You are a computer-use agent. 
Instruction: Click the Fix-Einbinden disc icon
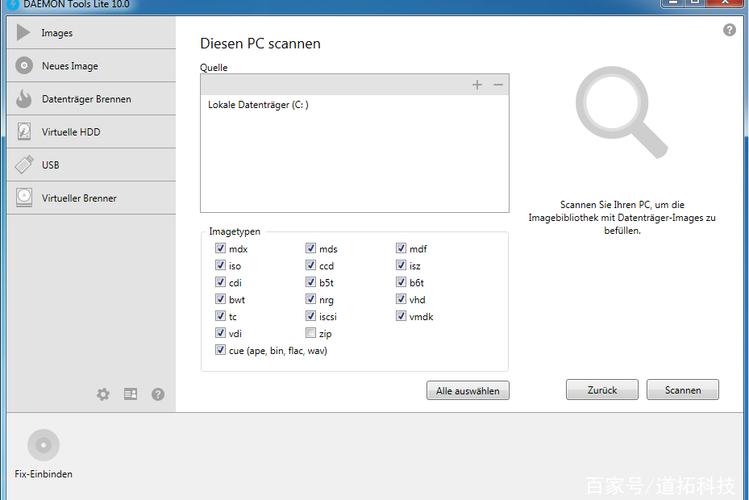point(43,445)
